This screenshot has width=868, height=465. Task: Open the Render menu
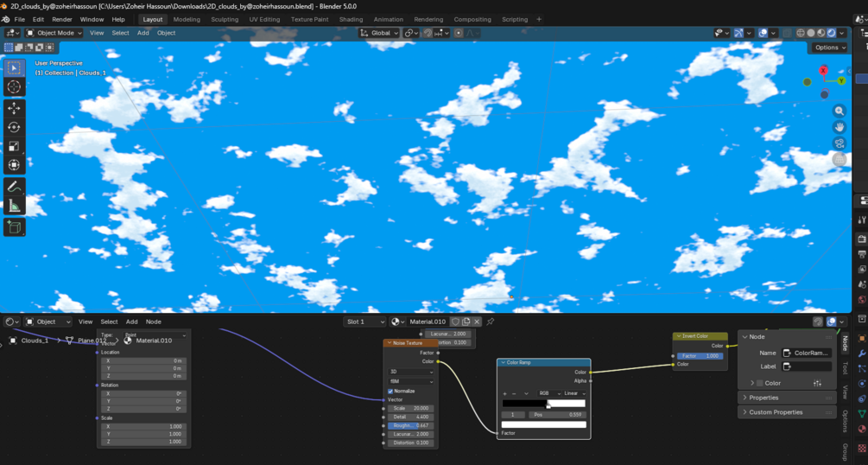(x=62, y=19)
